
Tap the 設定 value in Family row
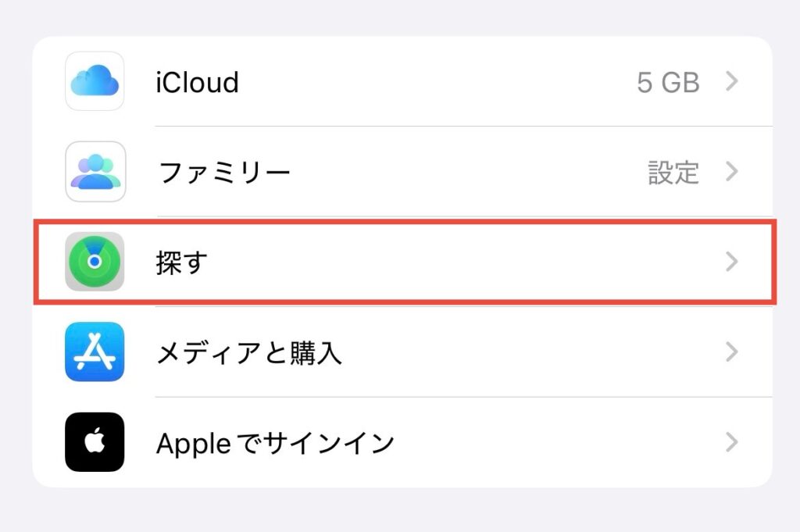pos(673,173)
